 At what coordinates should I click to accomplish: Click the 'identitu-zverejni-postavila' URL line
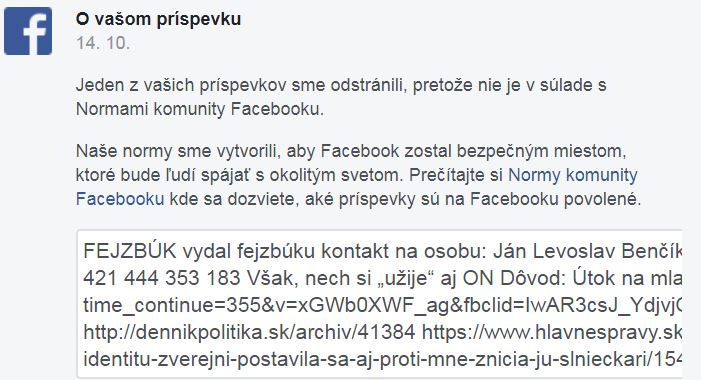(x=382, y=359)
